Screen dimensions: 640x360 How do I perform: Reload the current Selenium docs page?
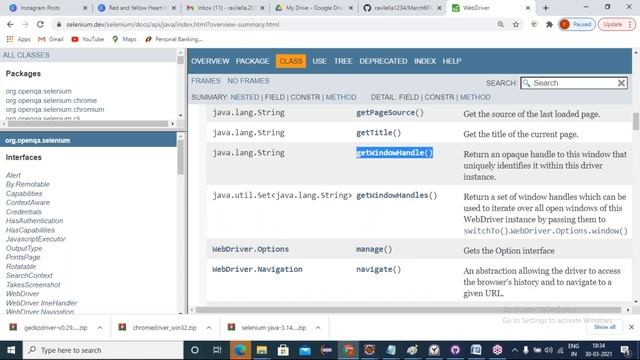click(40, 24)
